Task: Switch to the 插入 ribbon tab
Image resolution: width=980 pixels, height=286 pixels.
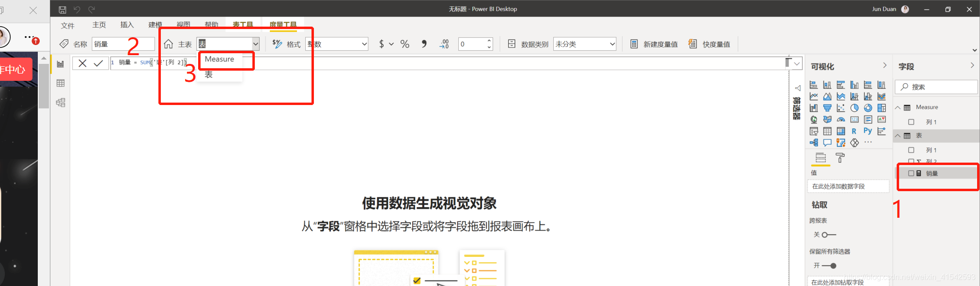Action: click(x=127, y=25)
